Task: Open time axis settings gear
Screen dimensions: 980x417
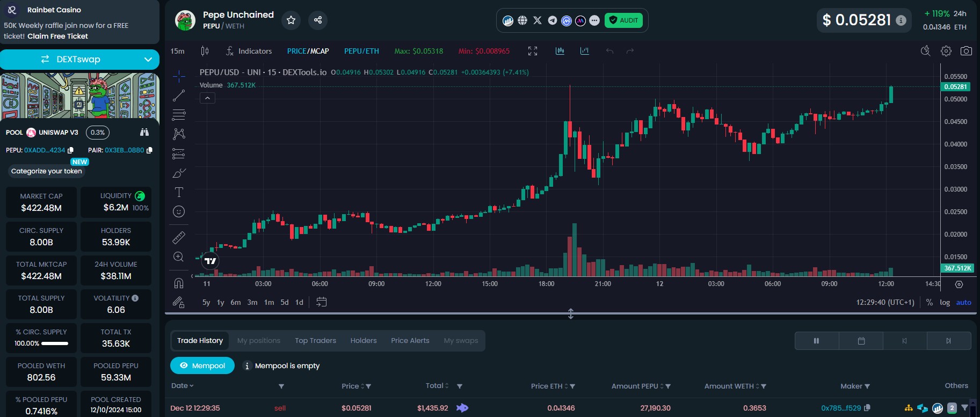Action: [959, 284]
